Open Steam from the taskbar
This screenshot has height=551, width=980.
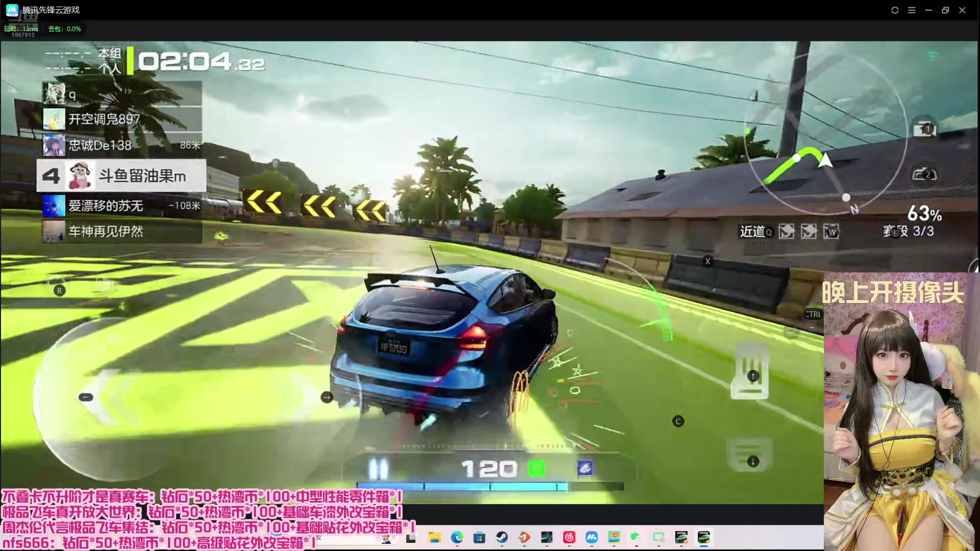(x=502, y=537)
